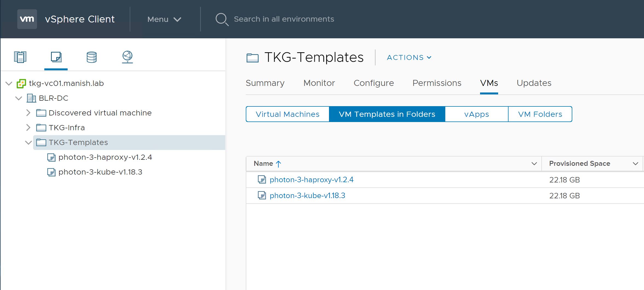Click the VMware vm logo
The height and width of the screenshot is (290, 644).
pos(27,19)
